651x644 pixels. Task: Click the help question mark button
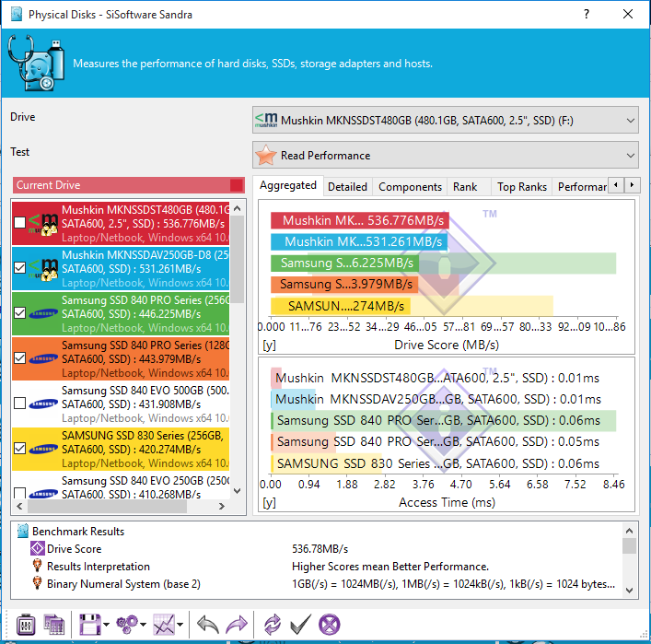tap(587, 14)
